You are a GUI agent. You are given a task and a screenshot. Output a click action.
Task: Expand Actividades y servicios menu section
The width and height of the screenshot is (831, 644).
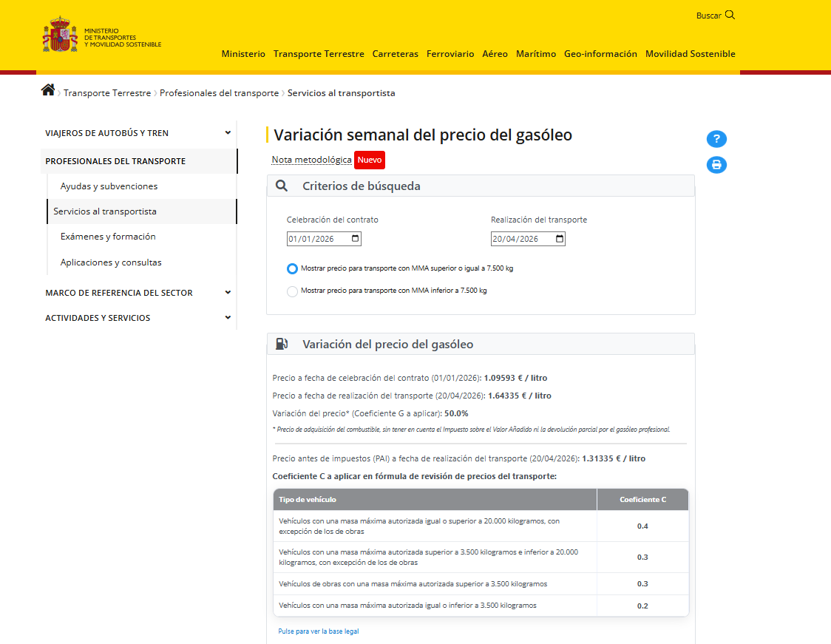228,318
